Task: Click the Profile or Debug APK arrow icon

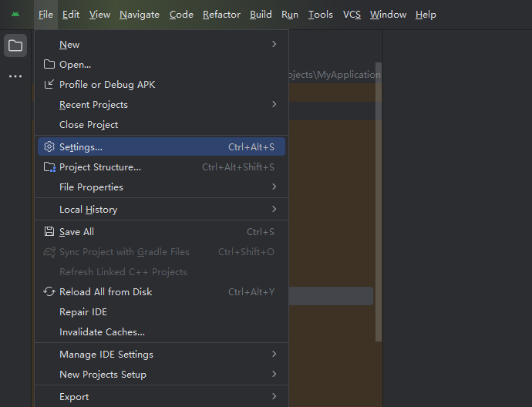Action: pos(49,84)
